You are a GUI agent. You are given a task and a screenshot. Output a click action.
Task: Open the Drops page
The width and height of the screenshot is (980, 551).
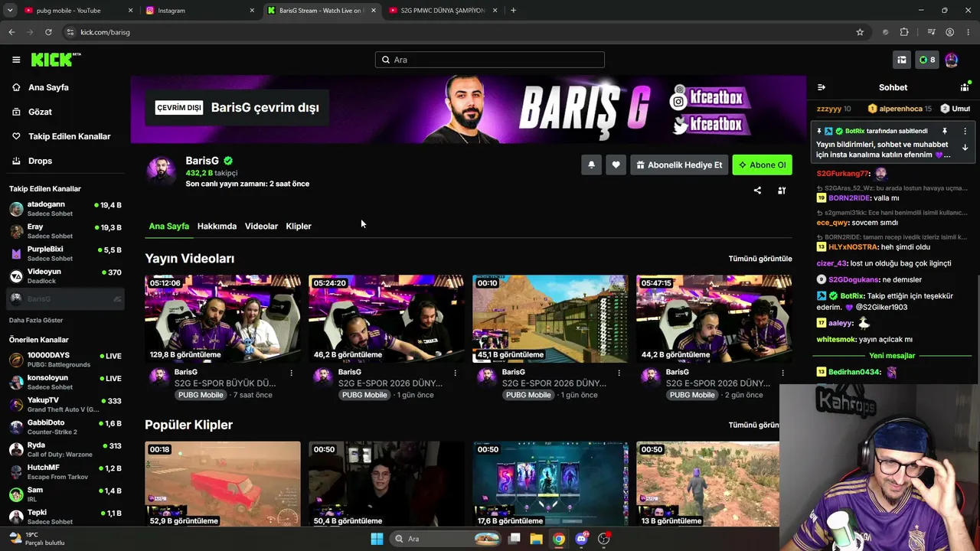[40, 161]
